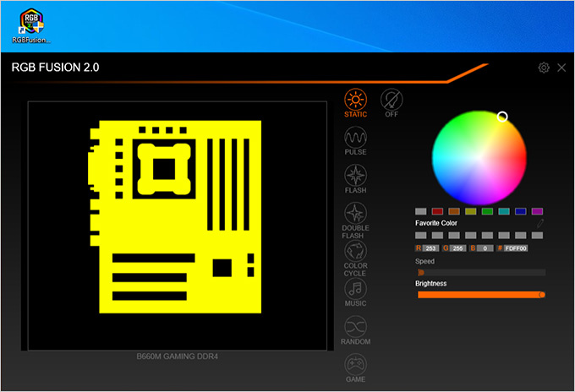Pick the purple preset color swatch
This screenshot has height=392, width=575.
(x=537, y=211)
